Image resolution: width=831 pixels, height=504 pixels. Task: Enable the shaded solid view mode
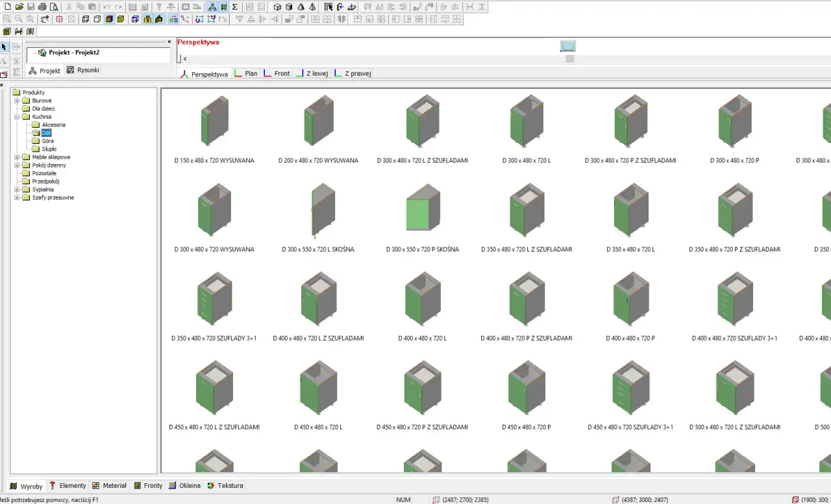(x=109, y=19)
